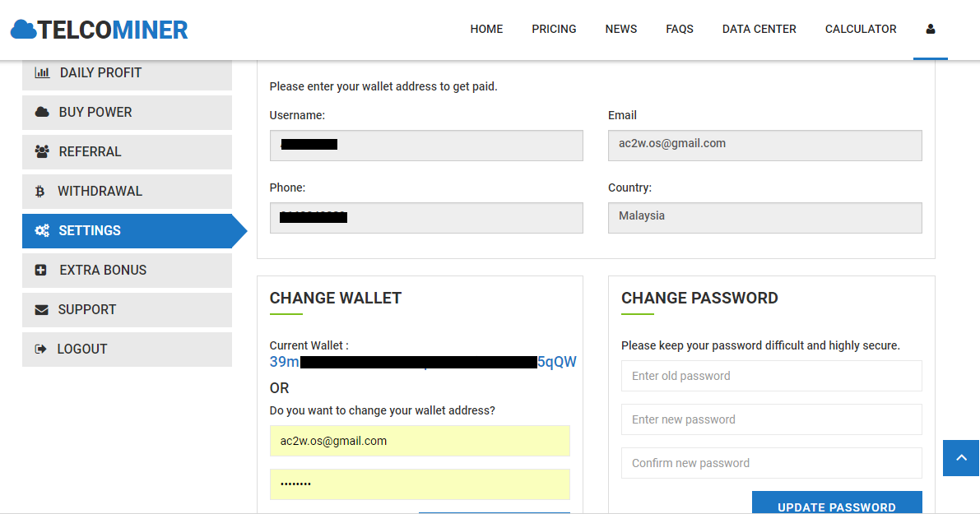The image size is (980, 514).
Task: Click the Buy Power cloud icon
Action: click(x=42, y=112)
